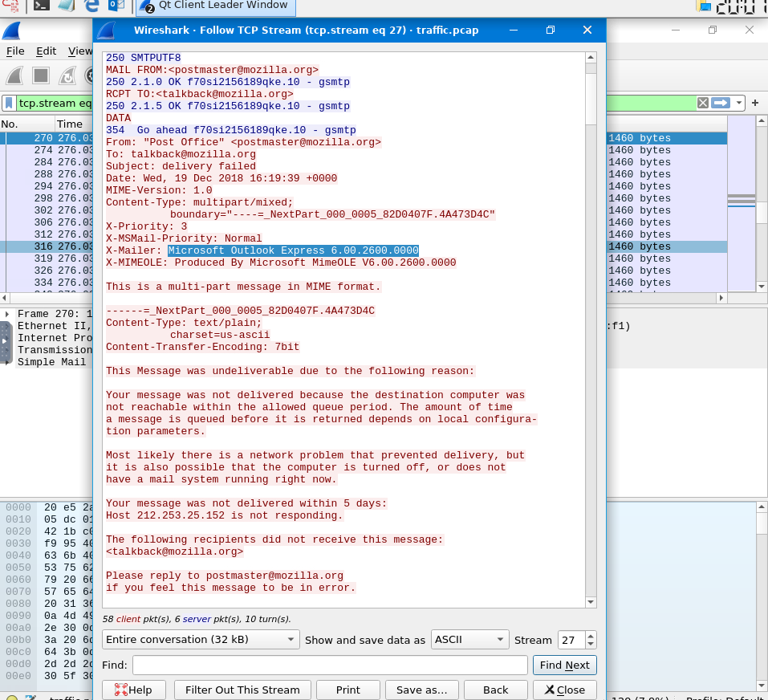Click packet list scrollbar up arrow

tap(761, 120)
